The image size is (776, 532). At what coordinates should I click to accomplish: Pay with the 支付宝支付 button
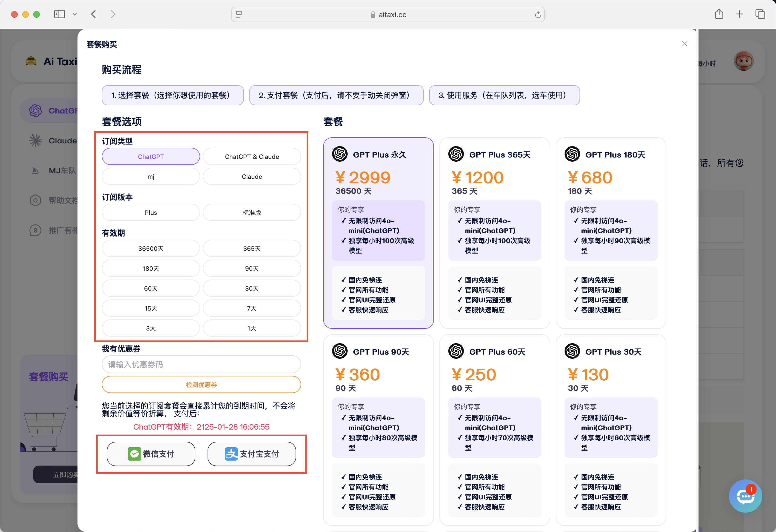pyautogui.click(x=252, y=454)
